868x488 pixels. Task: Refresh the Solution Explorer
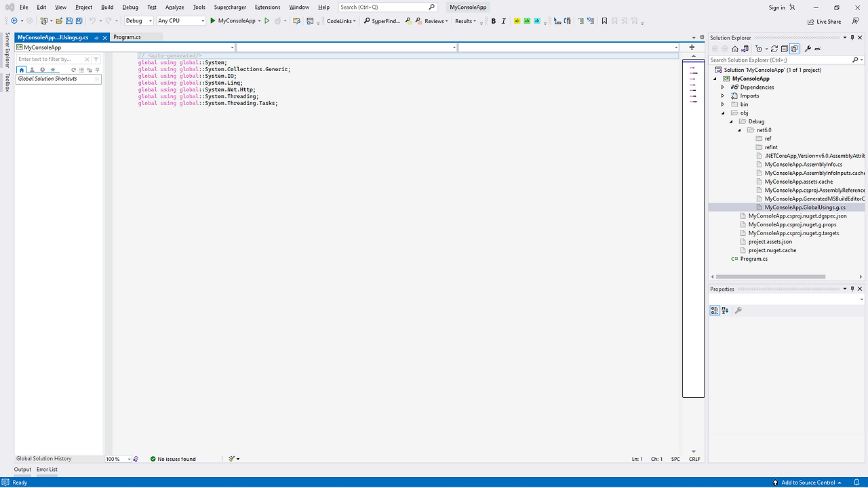pyautogui.click(x=774, y=48)
